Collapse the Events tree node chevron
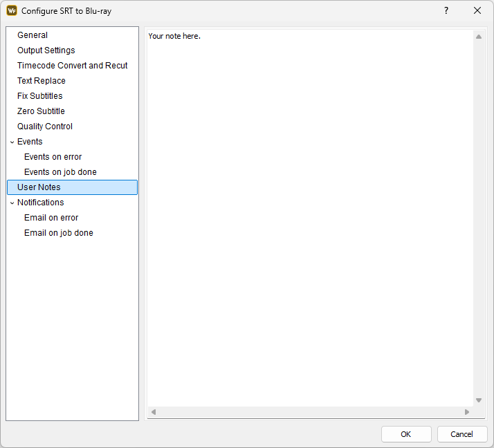This screenshot has width=494, height=448. 12,142
